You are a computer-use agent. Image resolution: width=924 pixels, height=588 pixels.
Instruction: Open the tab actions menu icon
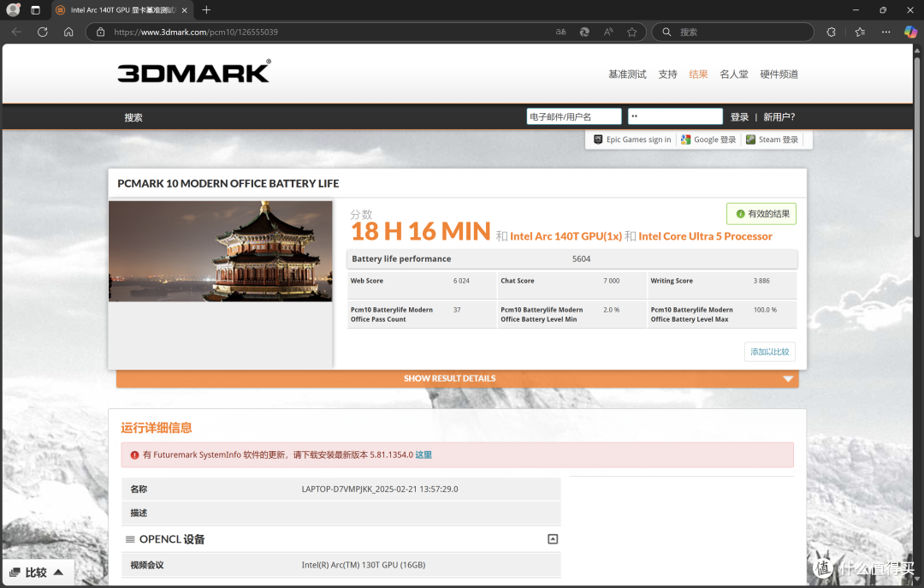[35, 10]
